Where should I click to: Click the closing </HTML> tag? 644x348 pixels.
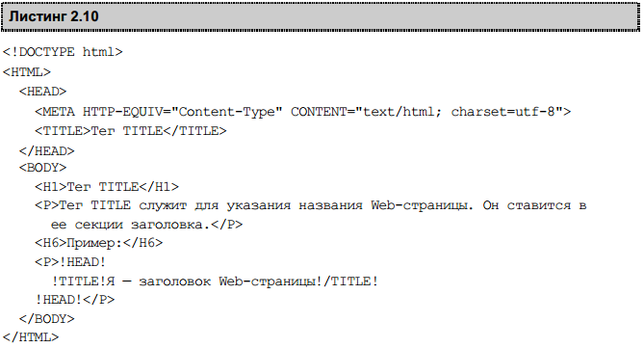(x=31, y=337)
